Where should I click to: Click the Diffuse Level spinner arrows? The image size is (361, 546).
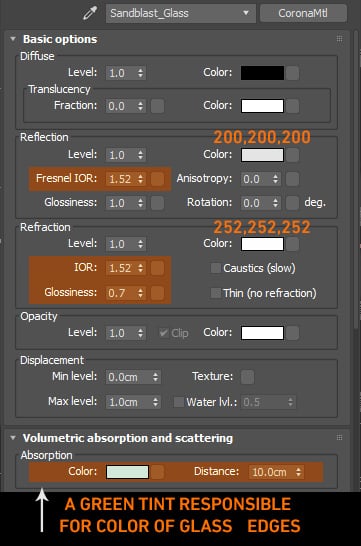(x=141, y=73)
